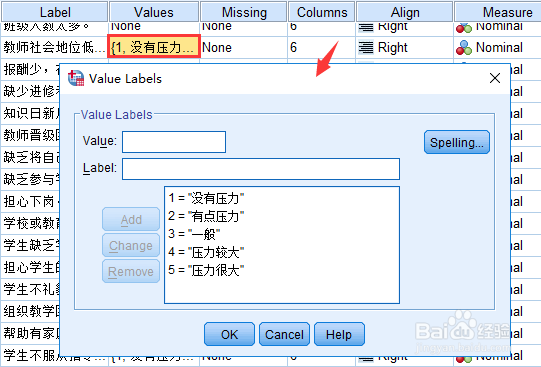Click the label cell 教师社会地位低...
The width and height of the screenshot is (541, 367).
pos(55,47)
